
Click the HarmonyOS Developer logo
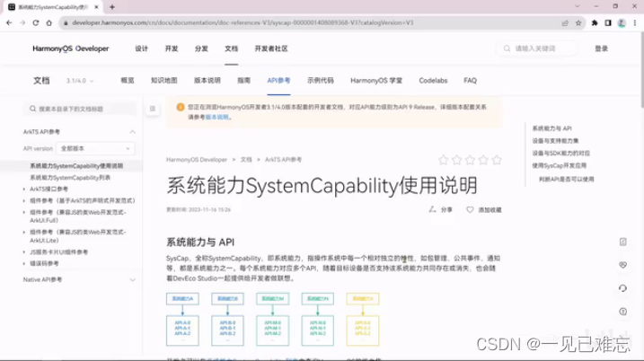click(x=71, y=48)
